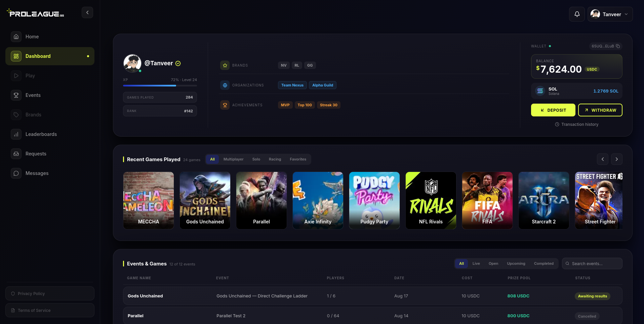Click the Cancelled status badge
The width and height of the screenshot is (644, 324).
tap(587, 316)
